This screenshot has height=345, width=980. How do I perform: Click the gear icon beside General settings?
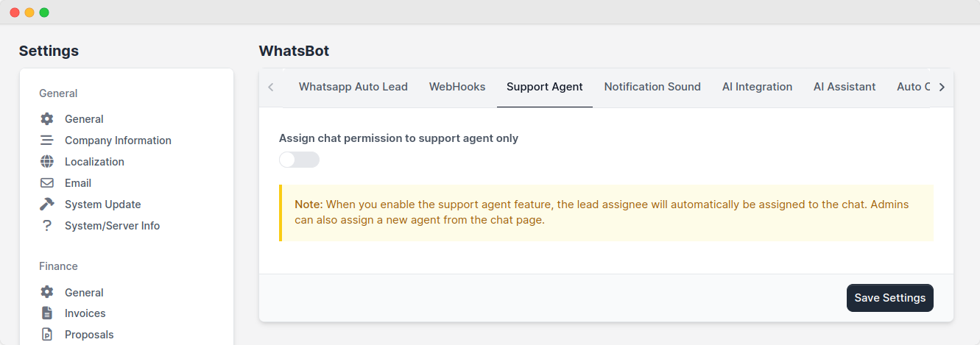coord(47,119)
